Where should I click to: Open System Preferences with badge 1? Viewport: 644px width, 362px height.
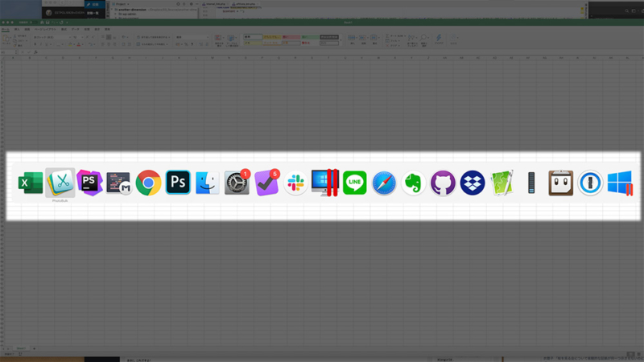tap(237, 182)
